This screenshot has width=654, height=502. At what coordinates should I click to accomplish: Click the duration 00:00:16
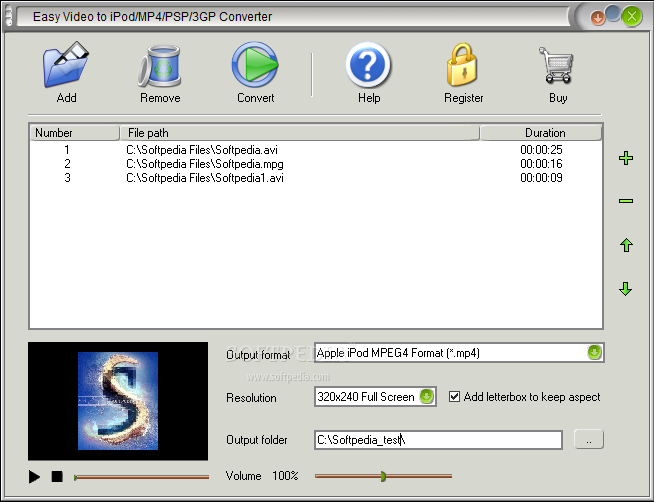tap(541, 164)
